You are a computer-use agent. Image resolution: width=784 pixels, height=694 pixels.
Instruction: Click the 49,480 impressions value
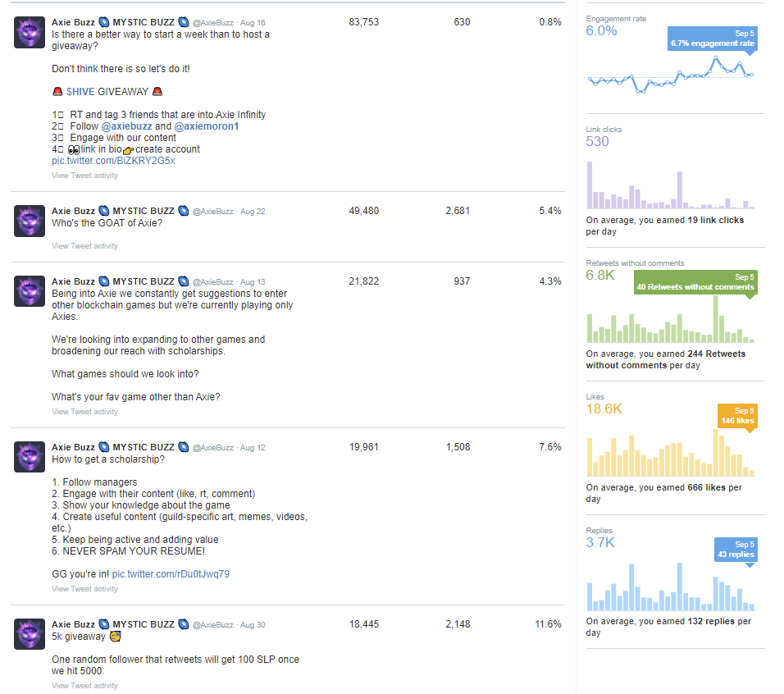[x=364, y=211]
